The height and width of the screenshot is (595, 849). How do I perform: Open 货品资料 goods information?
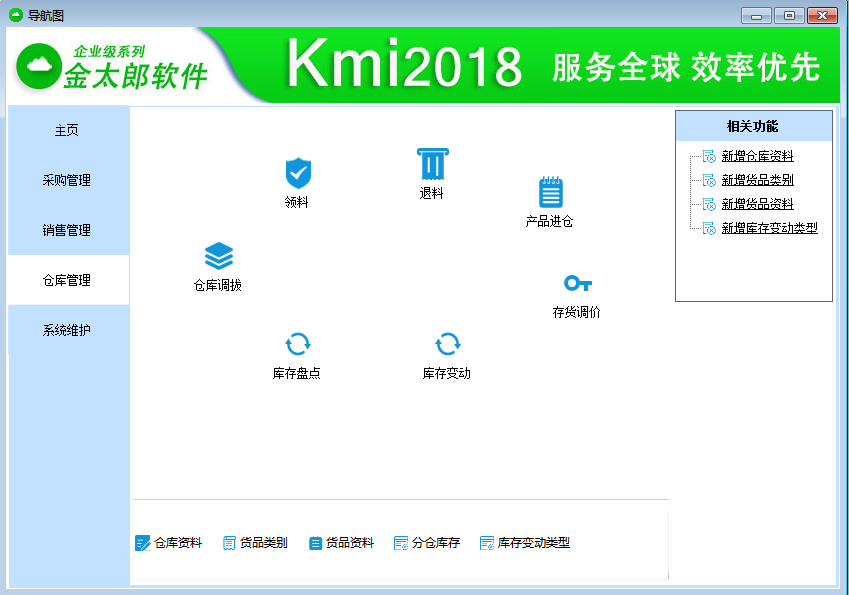point(342,543)
